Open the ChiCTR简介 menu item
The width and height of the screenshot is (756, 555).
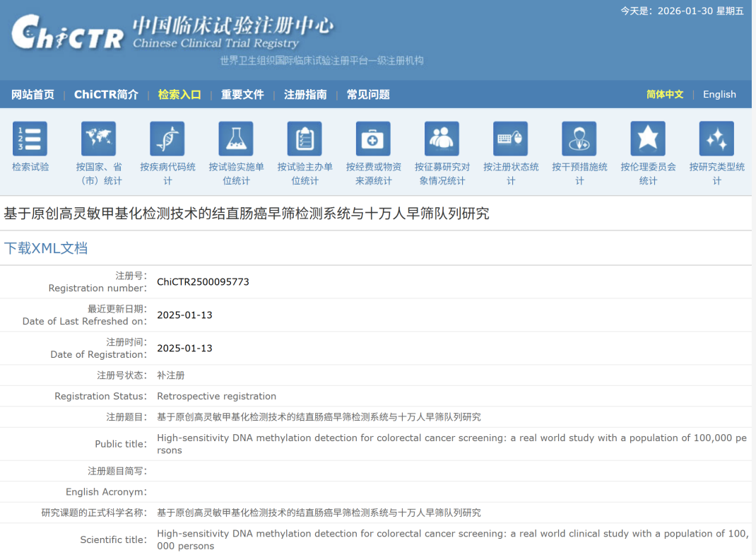(106, 95)
